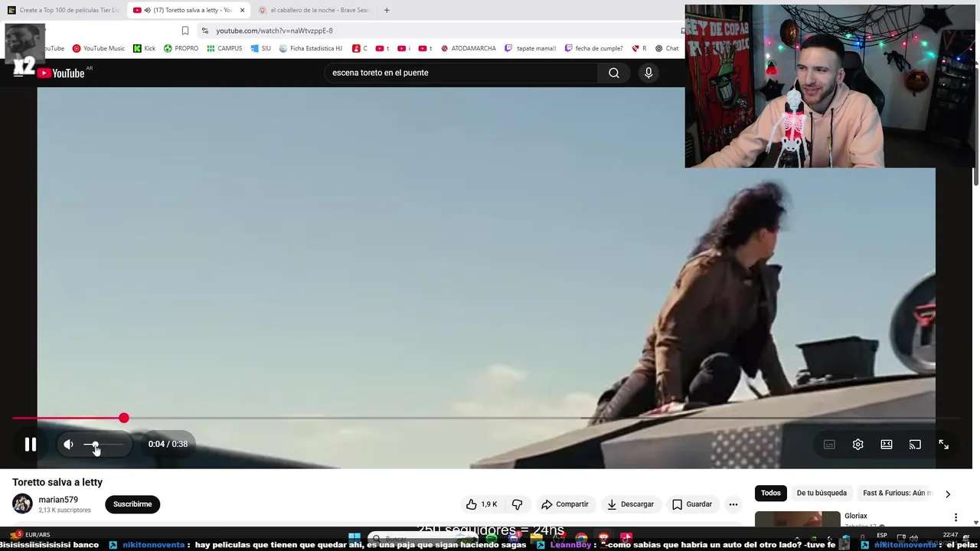Viewport: 980px width, 551px height.
Task: Click the ESP language indicator in taskbar
Action: pyautogui.click(x=882, y=535)
